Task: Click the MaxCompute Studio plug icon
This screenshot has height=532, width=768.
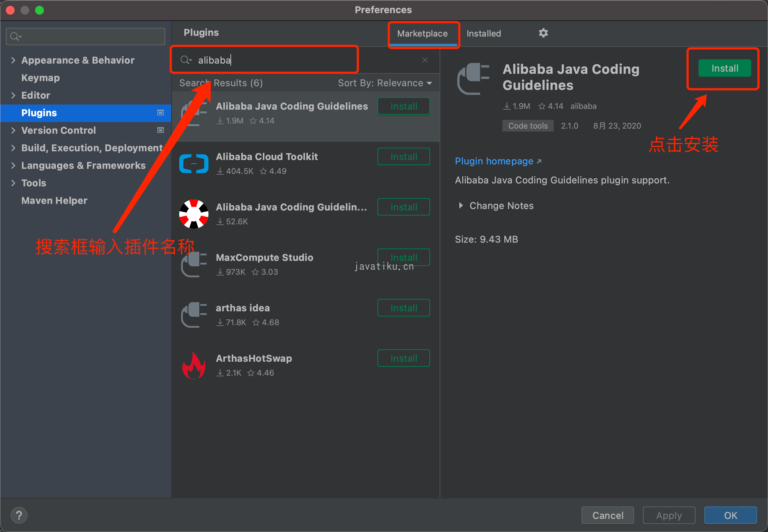Action: click(x=194, y=265)
